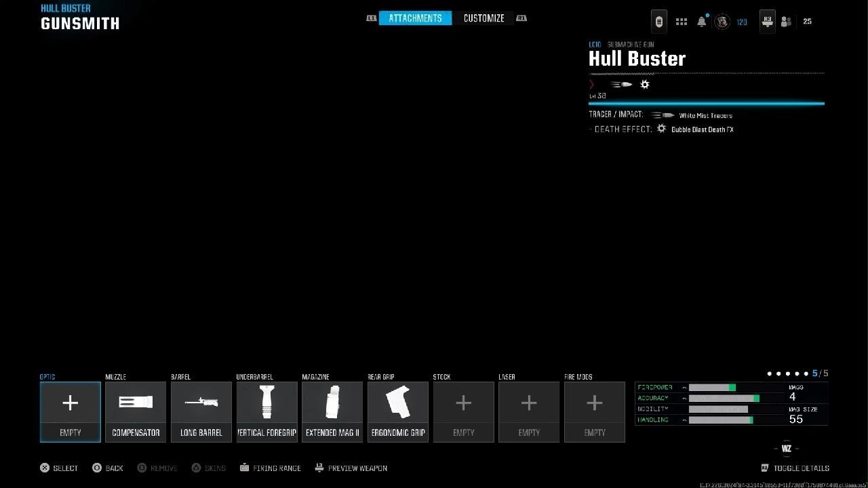Click the LC10 weapon label
Image resolution: width=868 pixels, height=488 pixels.
tap(595, 45)
